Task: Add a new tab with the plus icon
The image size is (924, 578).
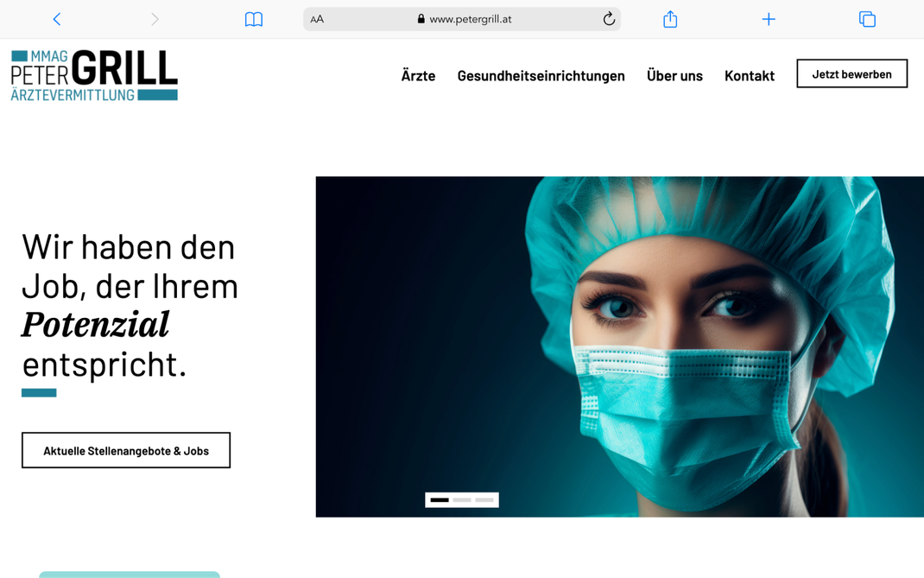Action: (x=769, y=20)
